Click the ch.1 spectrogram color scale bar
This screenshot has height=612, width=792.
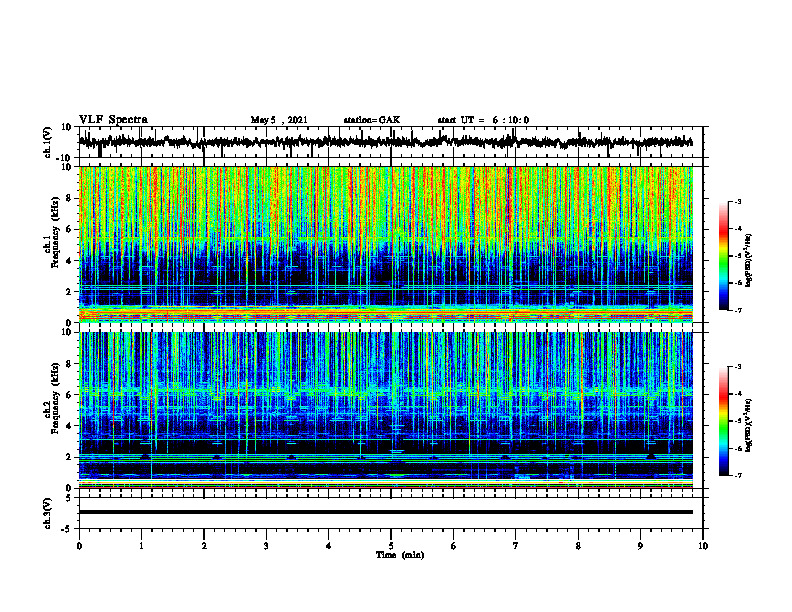(x=724, y=256)
